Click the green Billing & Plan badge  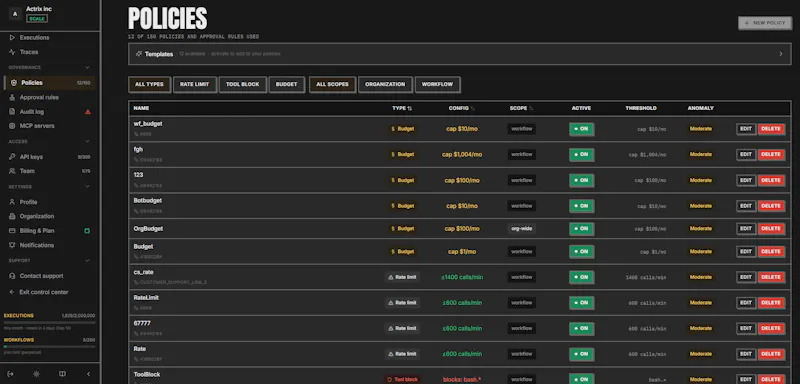pos(87,231)
